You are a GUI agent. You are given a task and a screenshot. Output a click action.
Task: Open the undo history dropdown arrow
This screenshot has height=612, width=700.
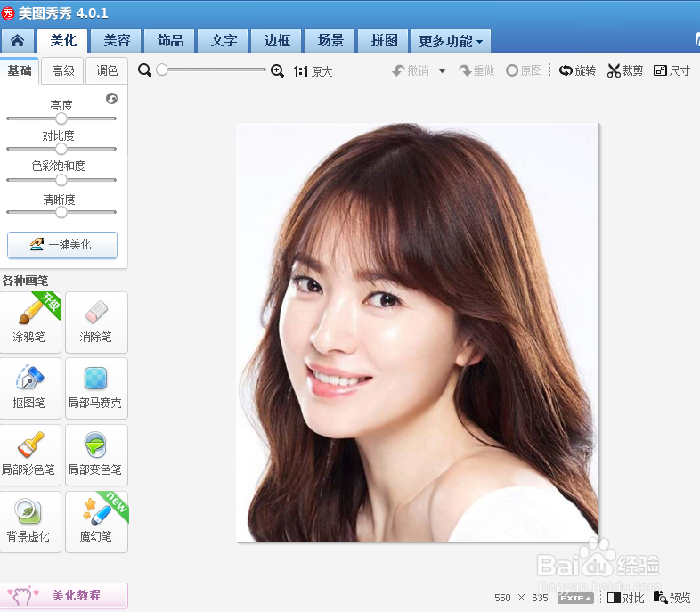[x=442, y=71]
